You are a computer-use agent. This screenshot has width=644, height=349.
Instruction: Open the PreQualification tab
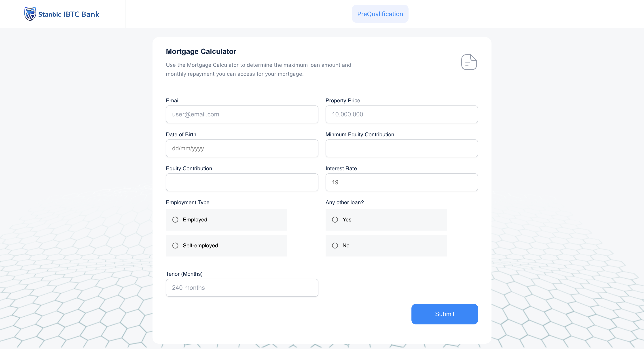click(x=380, y=14)
